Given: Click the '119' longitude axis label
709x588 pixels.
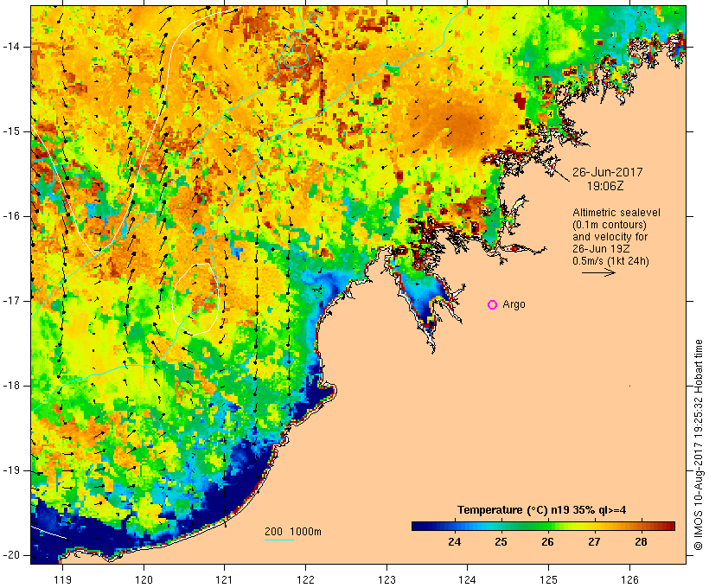Looking at the screenshot, I should (62, 579).
